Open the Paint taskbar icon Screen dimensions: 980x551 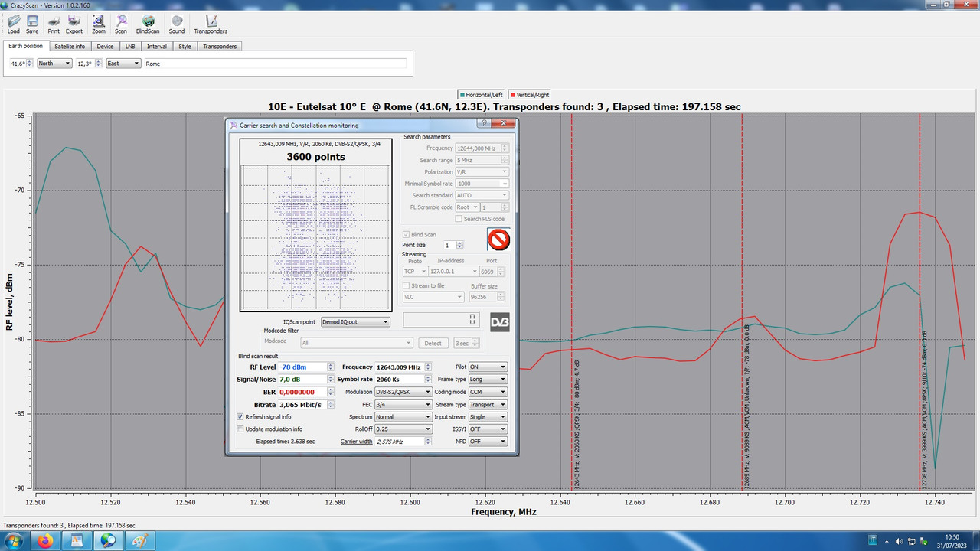141,540
